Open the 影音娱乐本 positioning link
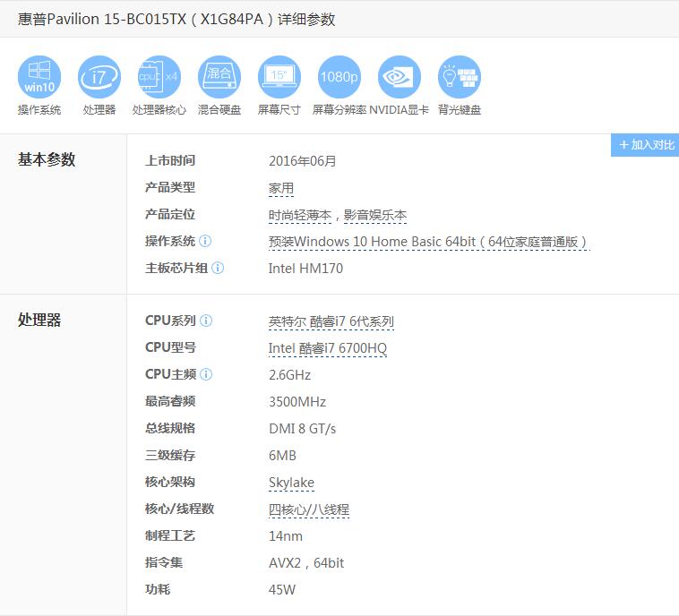679x616 pixels. pyautogui.click(x=375, y=216)
